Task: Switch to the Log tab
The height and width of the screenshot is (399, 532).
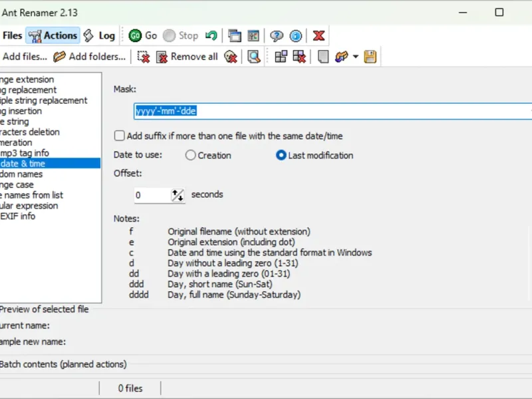Action: click(x=99, y=36)
